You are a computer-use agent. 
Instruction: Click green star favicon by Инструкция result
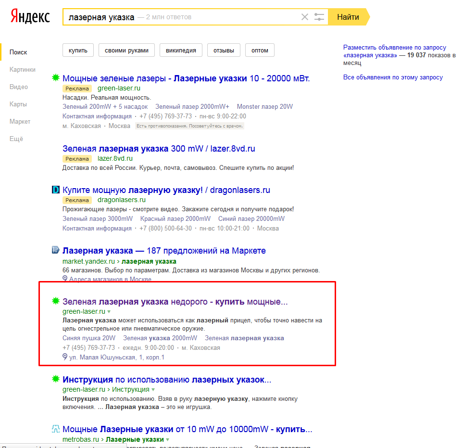(x=56, y=379)
